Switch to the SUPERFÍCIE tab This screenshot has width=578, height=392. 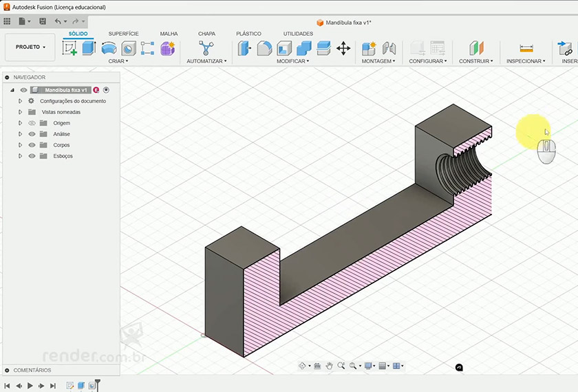(123, 34)
